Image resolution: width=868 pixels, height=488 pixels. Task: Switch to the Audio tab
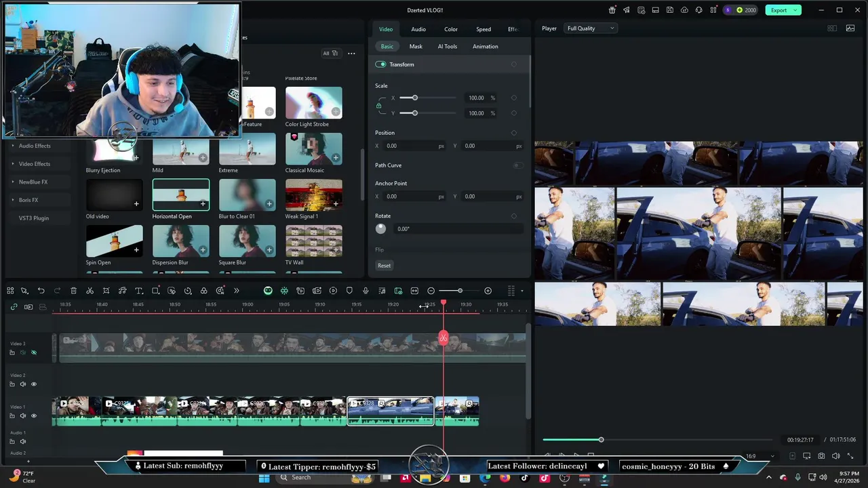tap(418, 29)
